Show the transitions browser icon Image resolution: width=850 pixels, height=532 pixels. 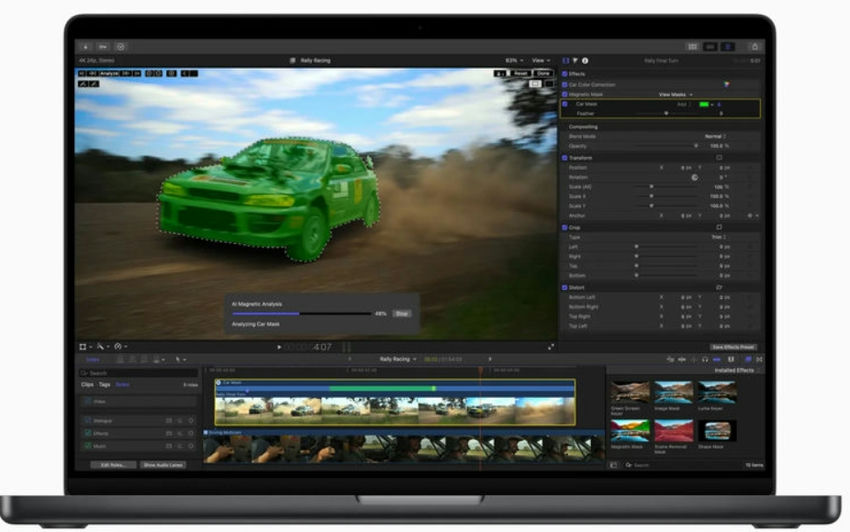point(759,360)
